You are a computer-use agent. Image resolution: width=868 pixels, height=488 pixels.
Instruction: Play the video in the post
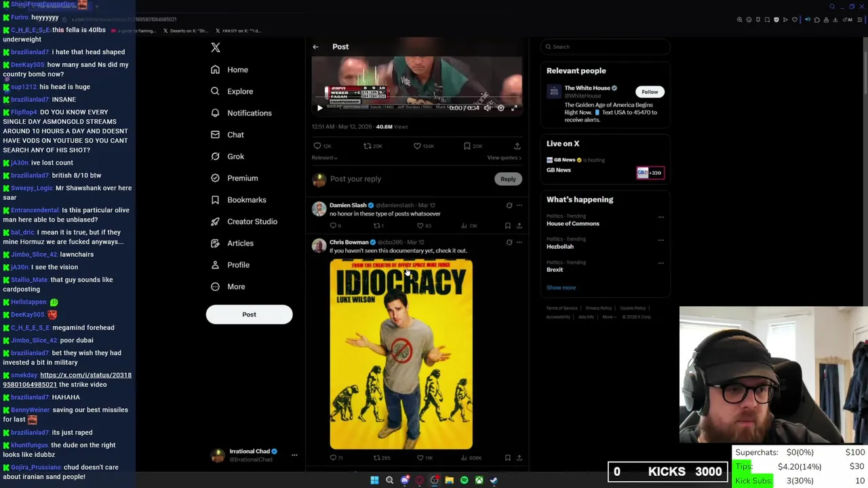point(320,108)
